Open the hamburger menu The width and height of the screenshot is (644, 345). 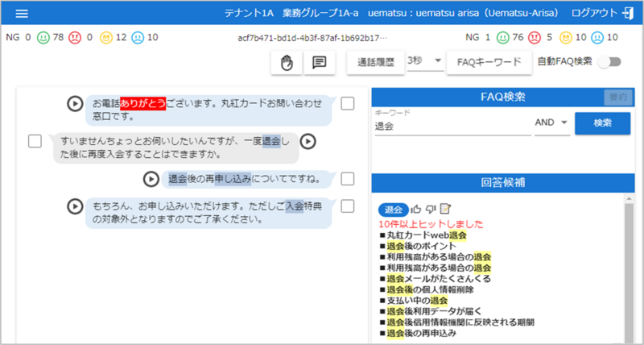coord(22,14)
